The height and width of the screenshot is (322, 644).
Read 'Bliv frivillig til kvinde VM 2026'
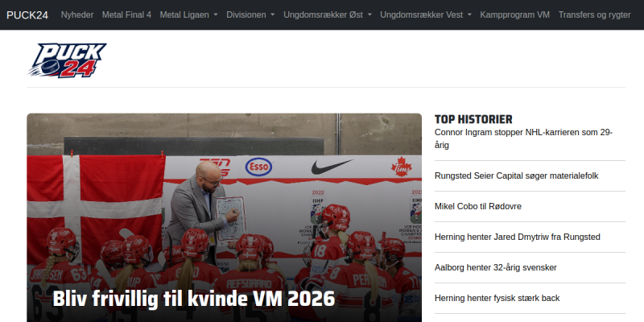point(194,299)
